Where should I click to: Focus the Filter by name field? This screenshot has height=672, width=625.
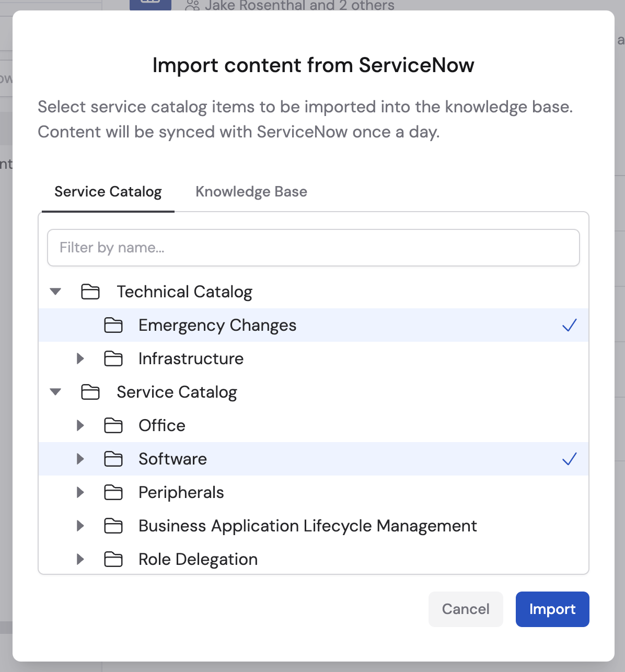click(x=314, y=248)
